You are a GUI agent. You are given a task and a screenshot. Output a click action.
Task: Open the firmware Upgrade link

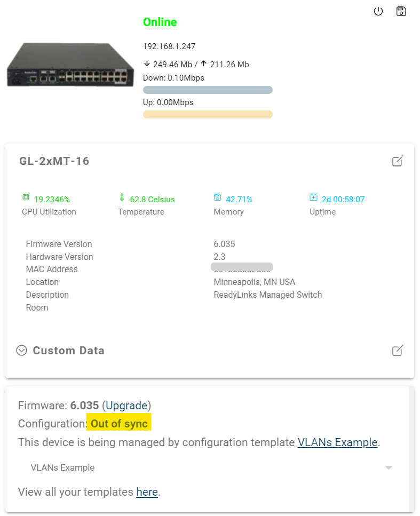click(x=126, y=406)
